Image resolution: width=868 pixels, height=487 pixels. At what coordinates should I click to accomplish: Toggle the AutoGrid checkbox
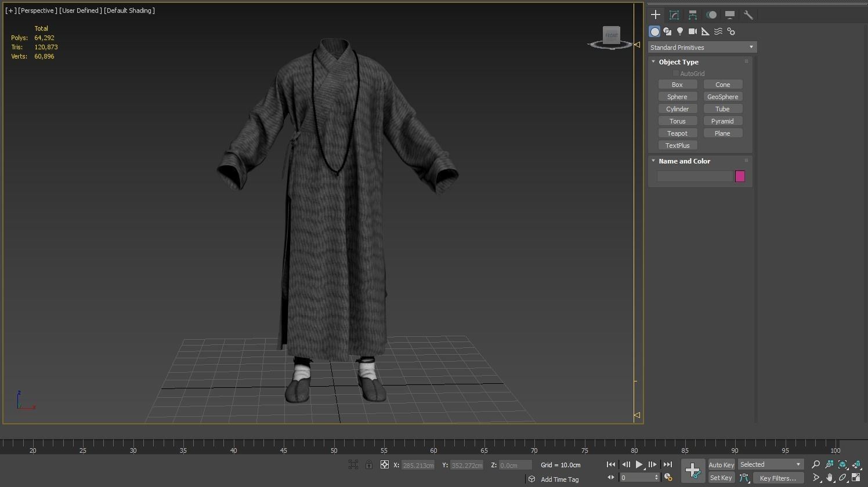pyautogui.click(x=676, y=74)
